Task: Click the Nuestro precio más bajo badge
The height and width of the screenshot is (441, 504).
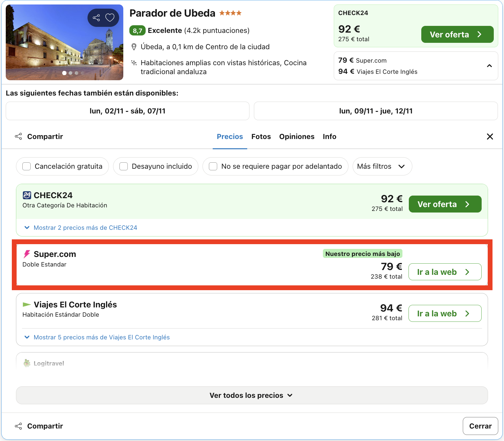Action: coord(363,254)
